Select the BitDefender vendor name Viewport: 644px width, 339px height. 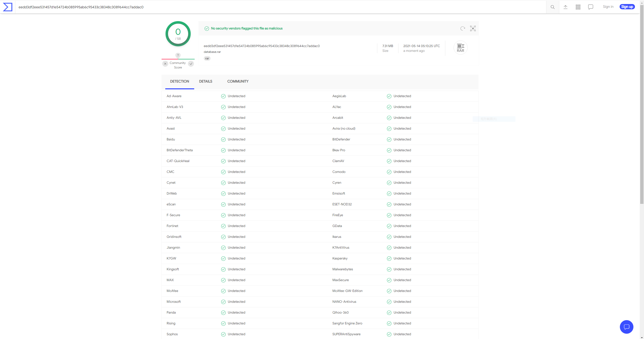click(x=341, y=139)
